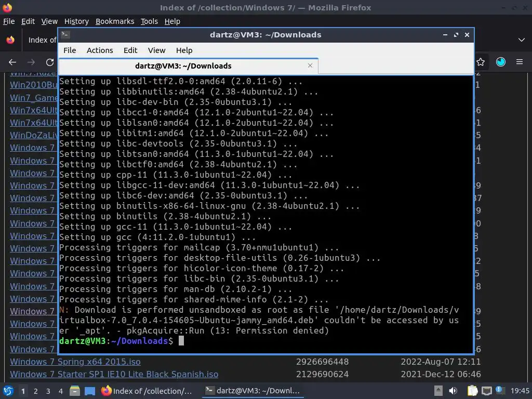This screenshot has width=532, height=399.
Task: Open Windows 7 Starter SP1 IE10 Lite link
Action: [x=114, y=374]
